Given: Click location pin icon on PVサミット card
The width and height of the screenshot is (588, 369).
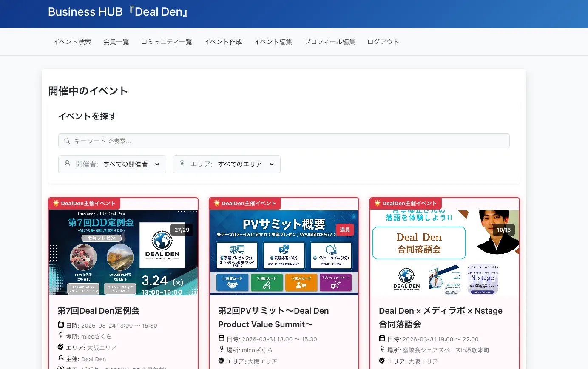Looking at the screenshot, I should click(222, 350).
